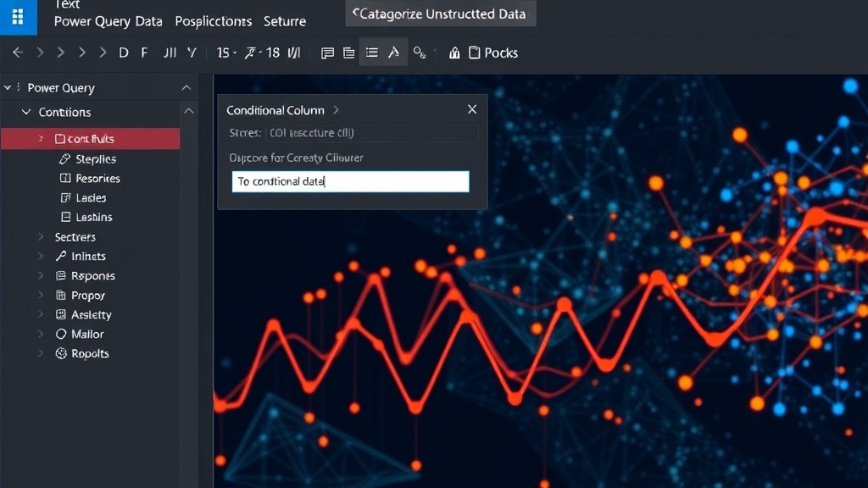Collapse the Contitions section arrow on right

pyautogui.click(x=189, y=111)
